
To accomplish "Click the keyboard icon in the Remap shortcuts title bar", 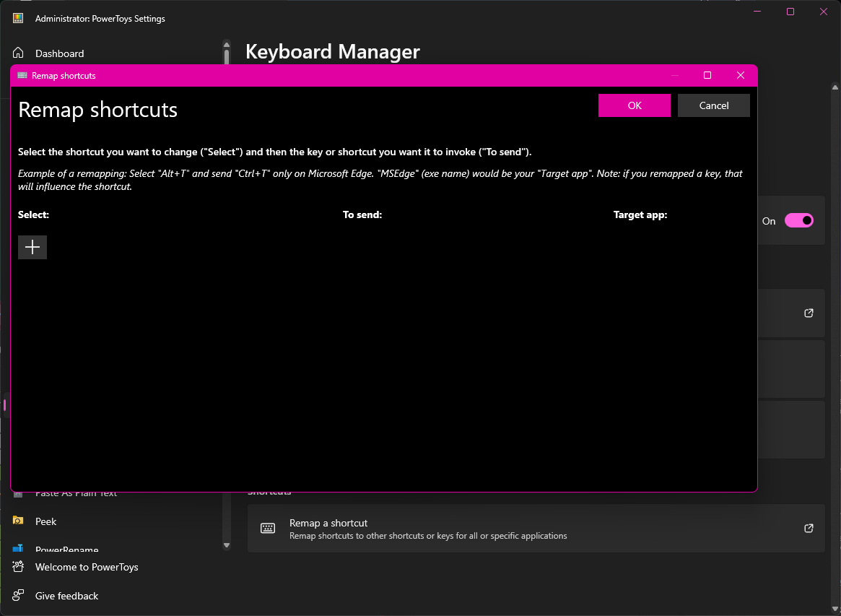I will coord(22,75).
